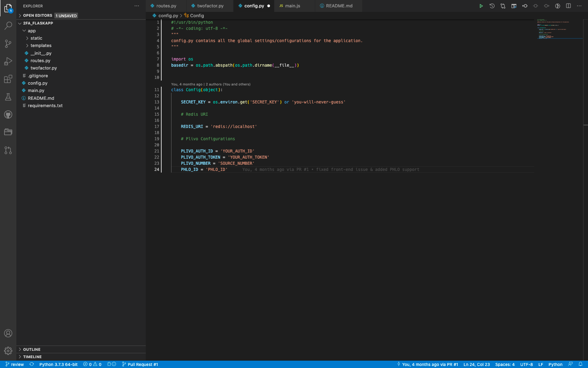This screenshot has width=588, height=368.
Task: Switch to the routes.py tab
Action: [x=167, y=6]
